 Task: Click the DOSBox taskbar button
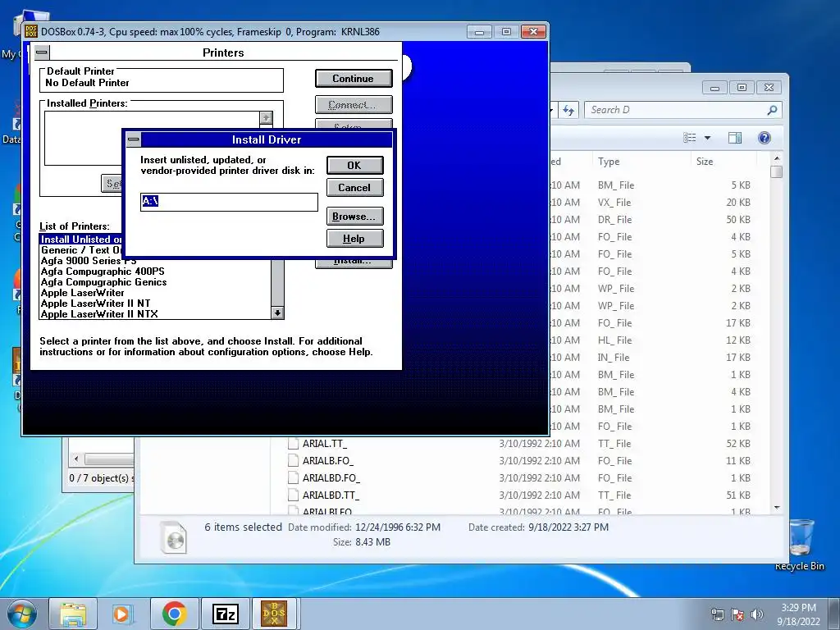[274, 614]
